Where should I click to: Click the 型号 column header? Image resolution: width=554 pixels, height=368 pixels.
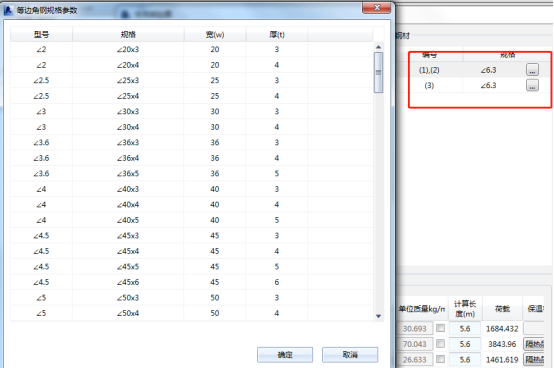[41, 35]
